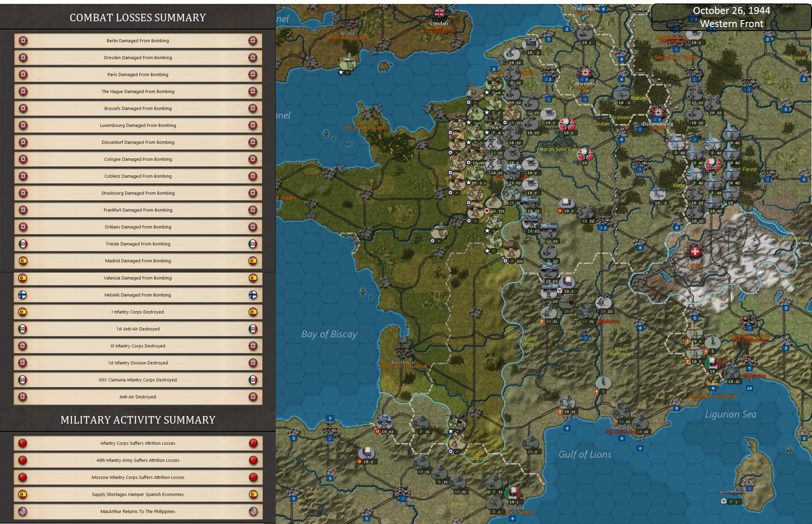The width and height of the screenshot is (812, 524).
Task: Open "Helsinki Damaged From Bombing" entry
Action: coord(138,295)
